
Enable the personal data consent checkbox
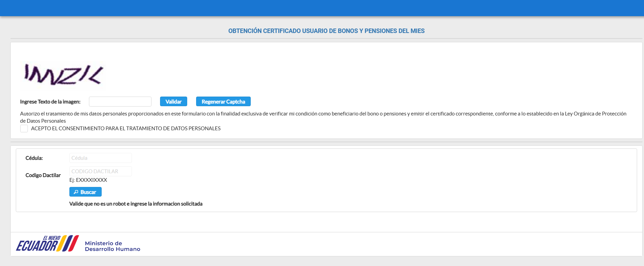click(24, 129)
